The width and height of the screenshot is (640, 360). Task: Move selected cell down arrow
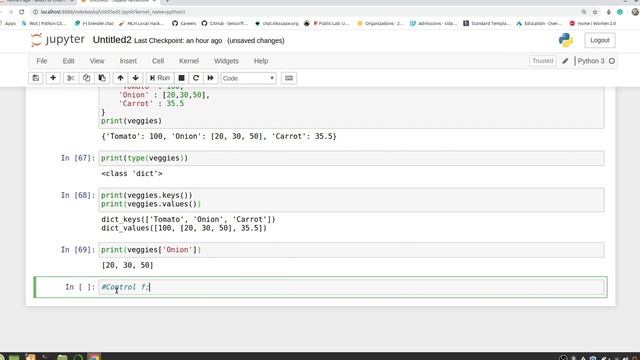click(136, 78)
